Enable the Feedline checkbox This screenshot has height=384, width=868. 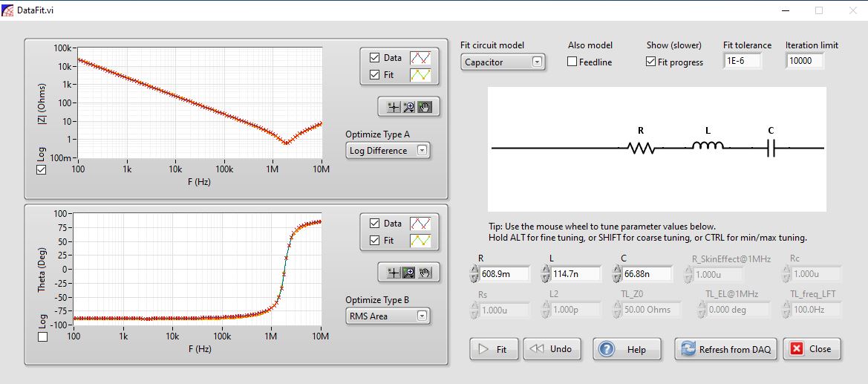(x=572, y=62)
